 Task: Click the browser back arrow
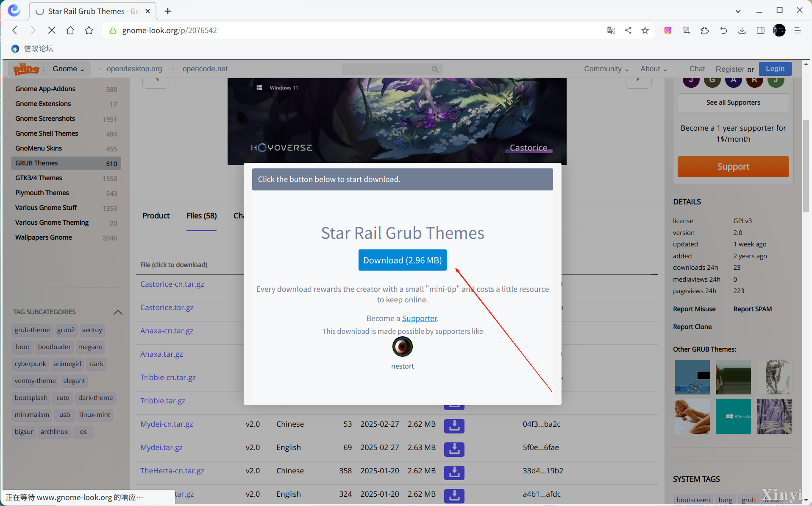pyautogui.click(x=15, y=30)
